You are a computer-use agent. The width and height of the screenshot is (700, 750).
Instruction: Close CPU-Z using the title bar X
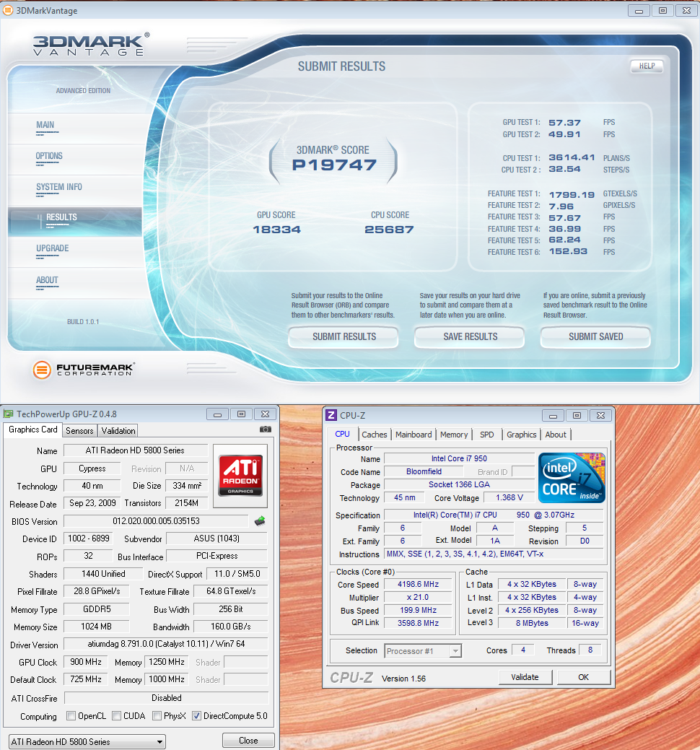tap(601, 416)
